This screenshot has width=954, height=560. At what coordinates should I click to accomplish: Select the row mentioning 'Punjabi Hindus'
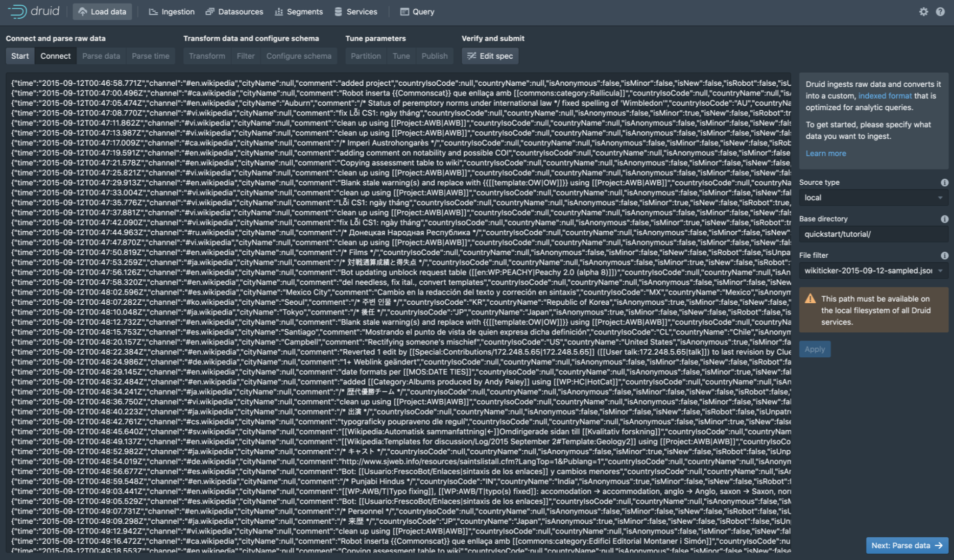pyautogui.click(x=401, y=481)
